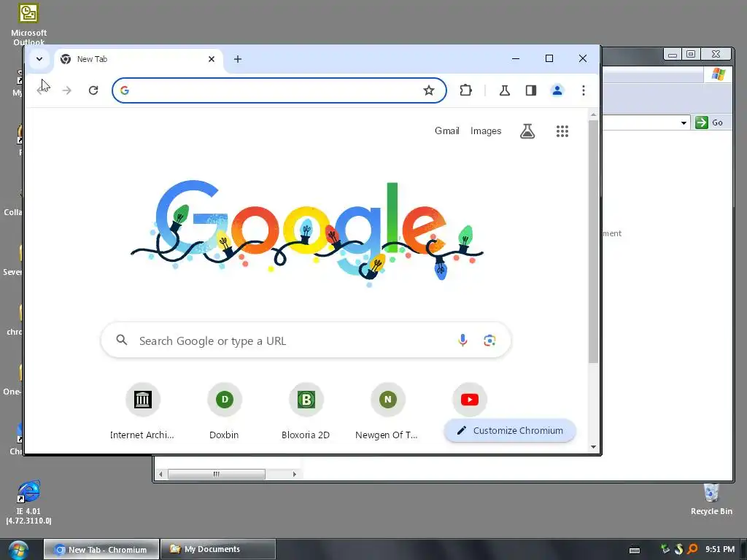Click Customize Chromium button
This screenshot has width=747, height=560.
coord(510,430)
